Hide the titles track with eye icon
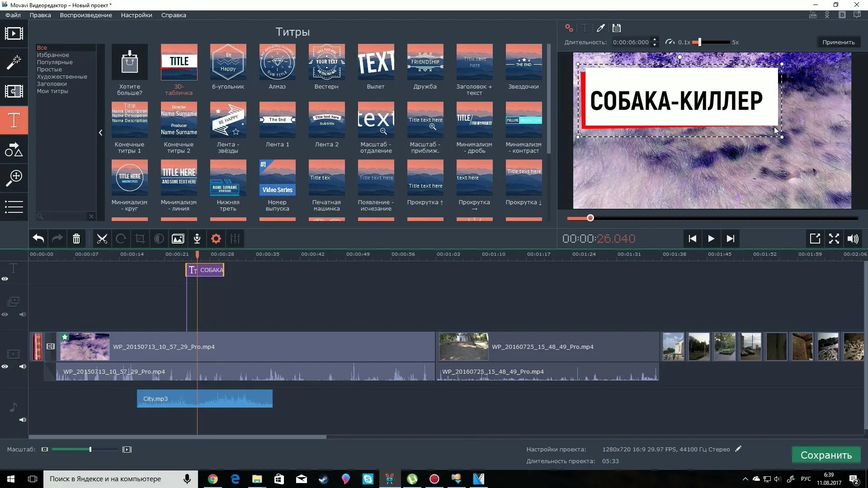868x488 pixels. 5,279
